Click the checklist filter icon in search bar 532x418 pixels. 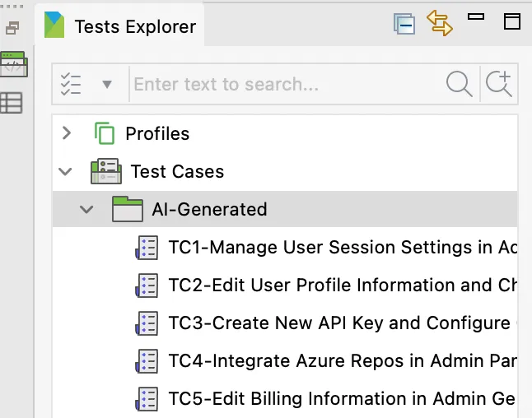pos(72,84)
